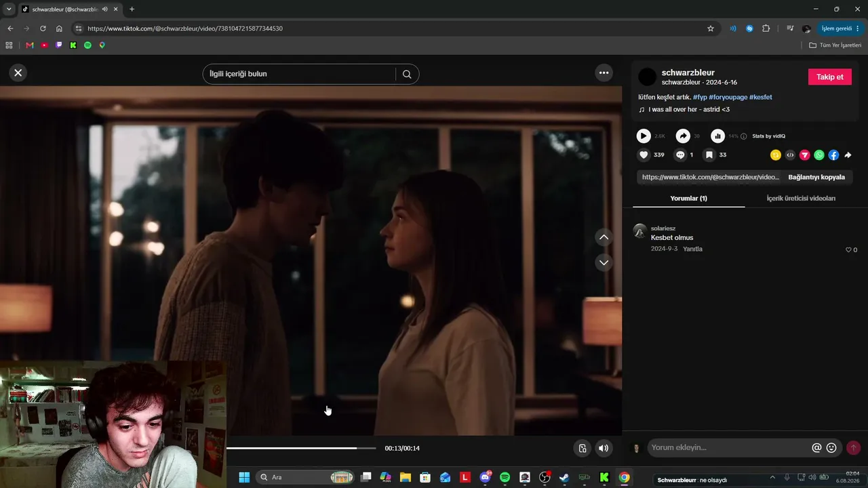
Task: Open Gmail bookmark in bookmarks bar
Action: 29,45
